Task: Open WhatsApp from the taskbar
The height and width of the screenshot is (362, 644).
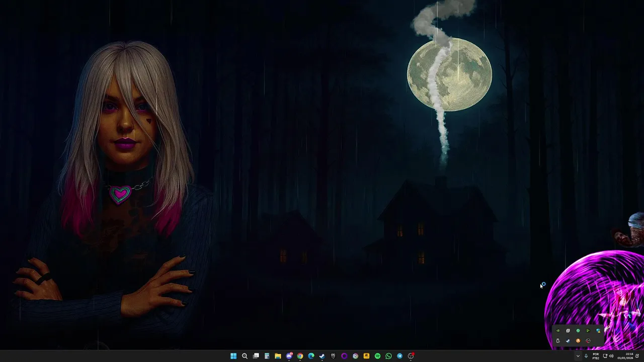Action: [x=388, y=356]
